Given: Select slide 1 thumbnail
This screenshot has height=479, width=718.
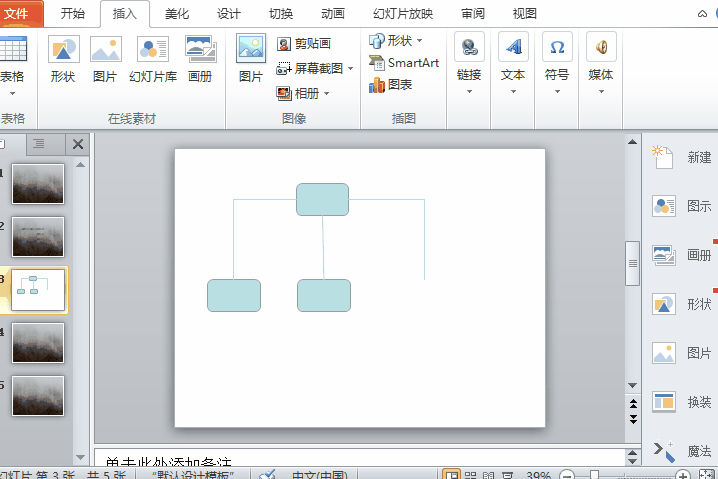Looking at the screenshot, I should tap(38, 184).
